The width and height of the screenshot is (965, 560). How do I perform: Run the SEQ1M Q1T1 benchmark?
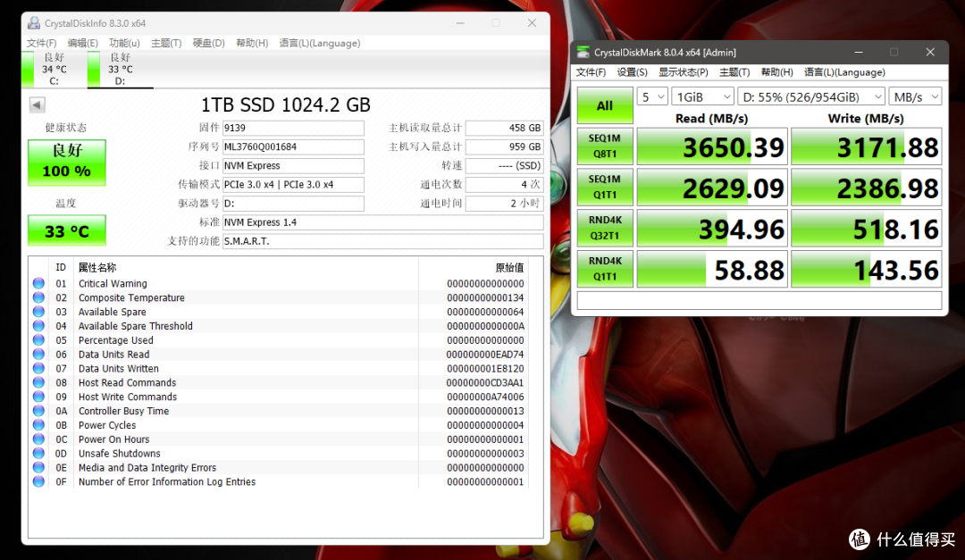(605, 187)
